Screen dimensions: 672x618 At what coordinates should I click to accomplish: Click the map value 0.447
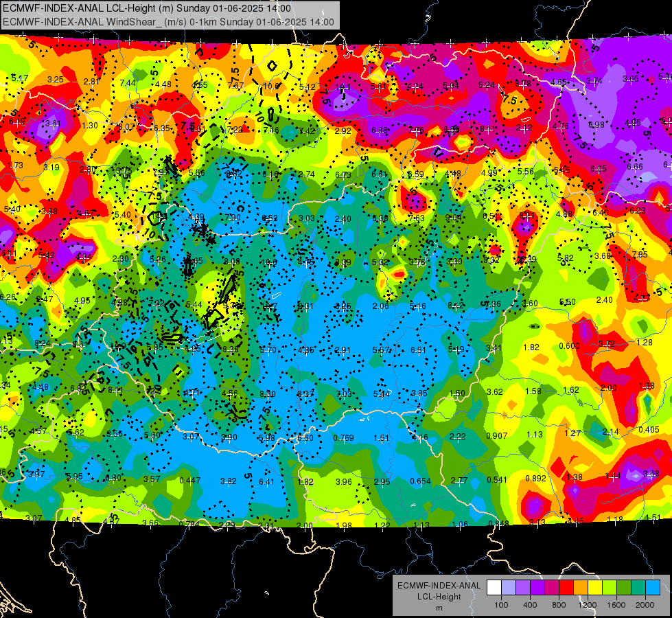(x=190, y=481)
